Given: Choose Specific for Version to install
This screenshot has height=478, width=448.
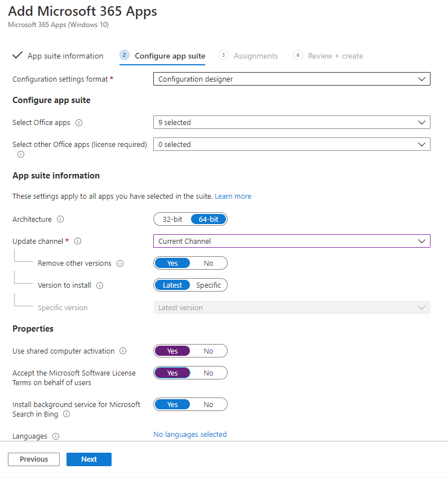Looking at the screenshot, I should click(x=209, y=285).
